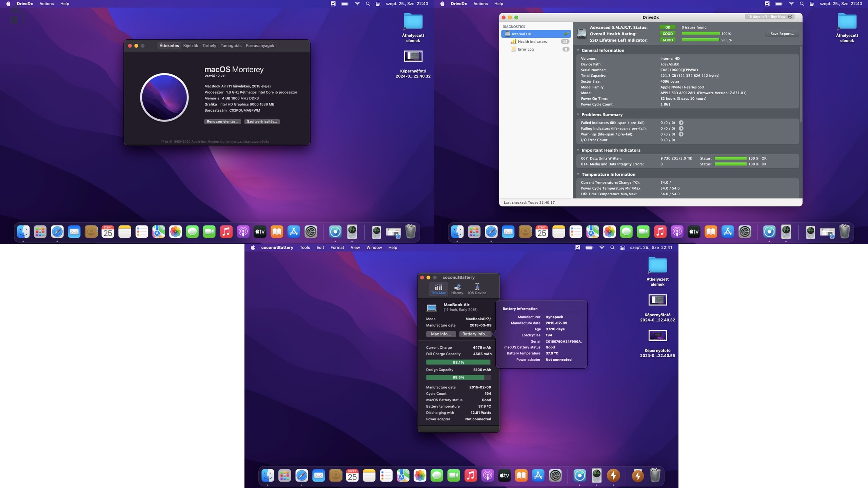
Task: Click the Rendszerjelentés... button
Action: [222, 122]
